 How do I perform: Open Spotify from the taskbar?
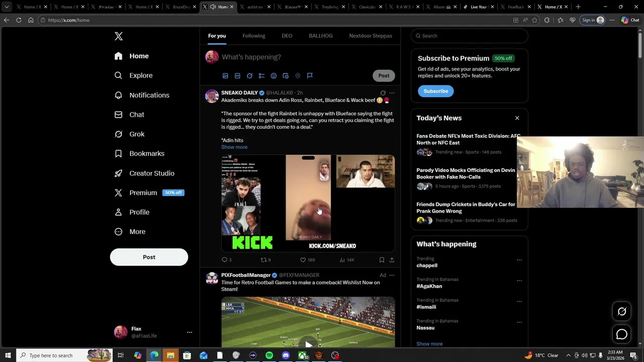(269, 355)
